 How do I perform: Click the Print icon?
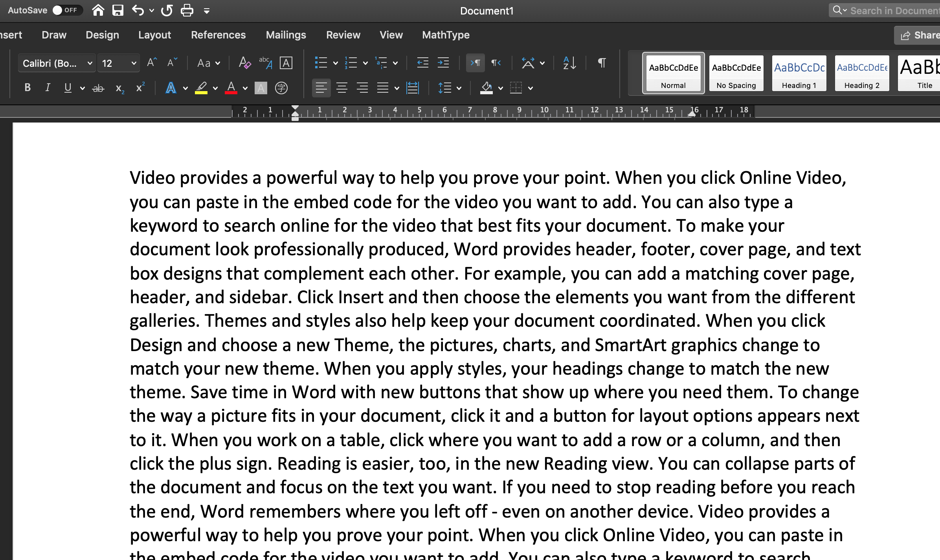[187, 10]
